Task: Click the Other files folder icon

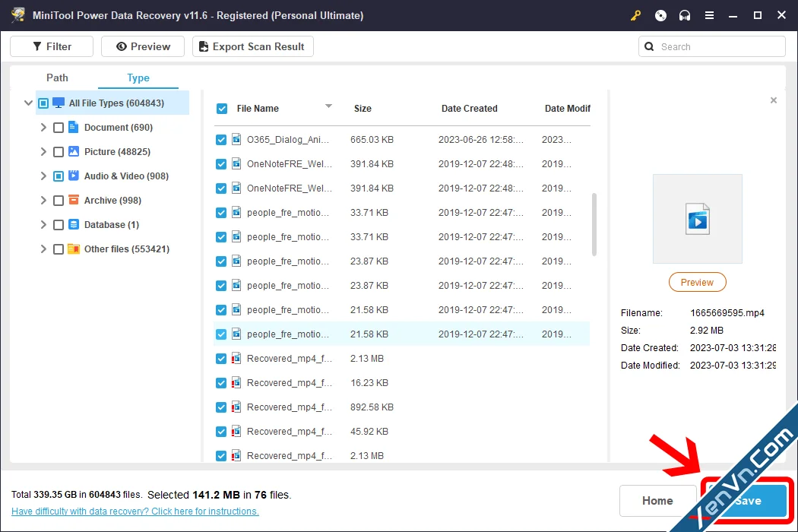Action: pyautogui.click(x=73, y=249)
